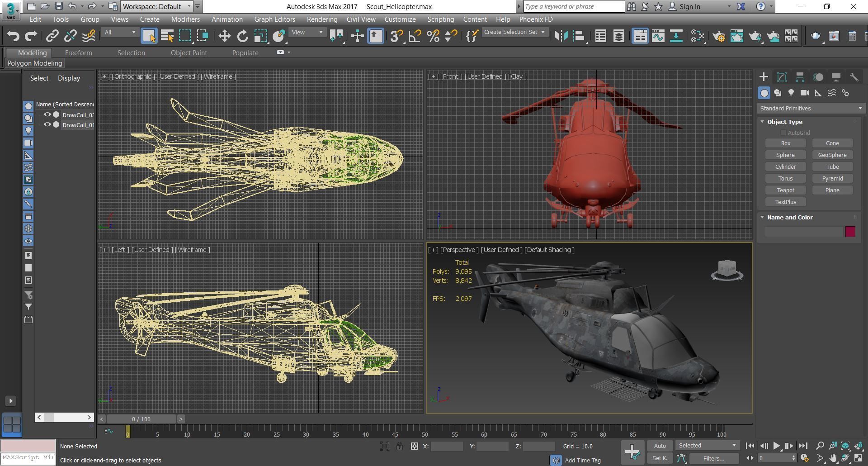Image resolution: width=868 pixels, height=466 pixels.
Task: Open the Modifiers menu
Action: (x=185, y=19)
